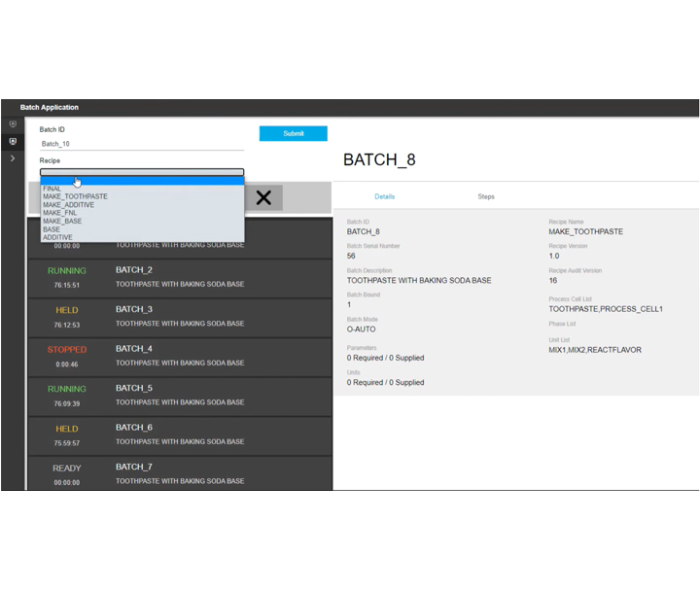Select the BATCH_6 row

[x=180, y=436]
